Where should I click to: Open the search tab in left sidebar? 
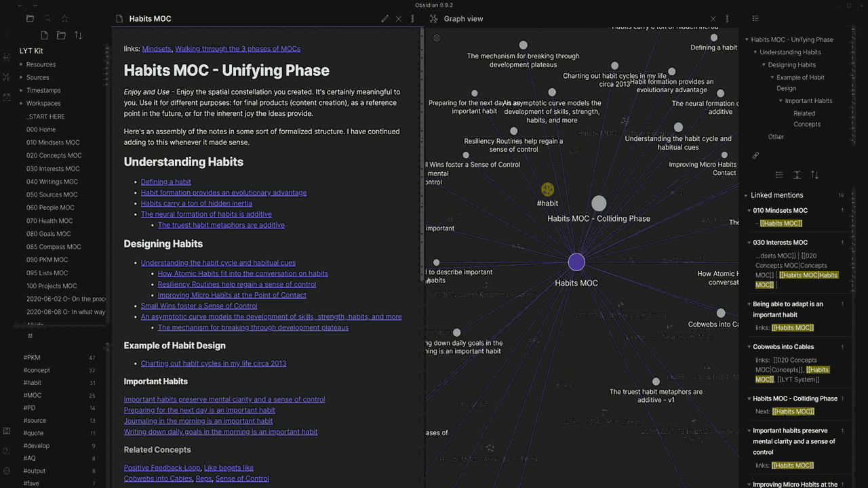point(47,19)
